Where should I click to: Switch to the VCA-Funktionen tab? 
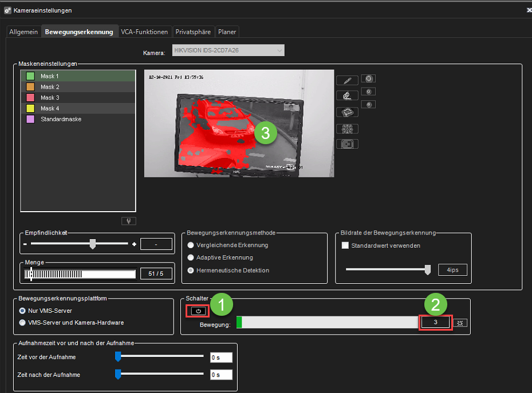(x=144, y=32)
